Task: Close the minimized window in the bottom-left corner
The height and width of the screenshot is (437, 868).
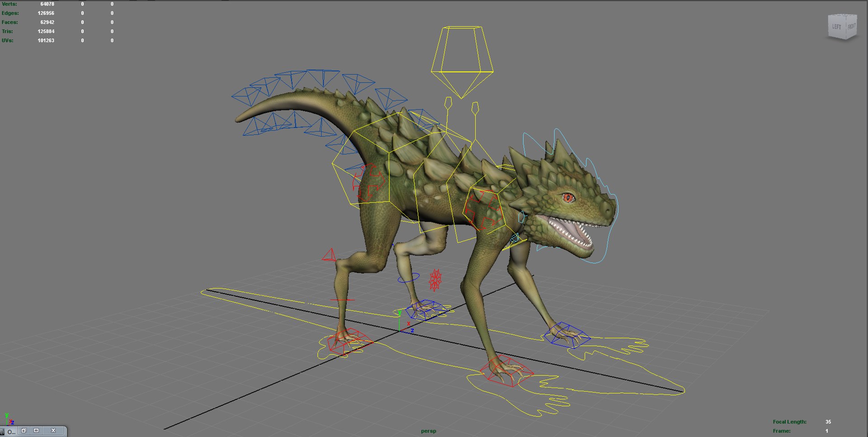Action: point(53,431)
